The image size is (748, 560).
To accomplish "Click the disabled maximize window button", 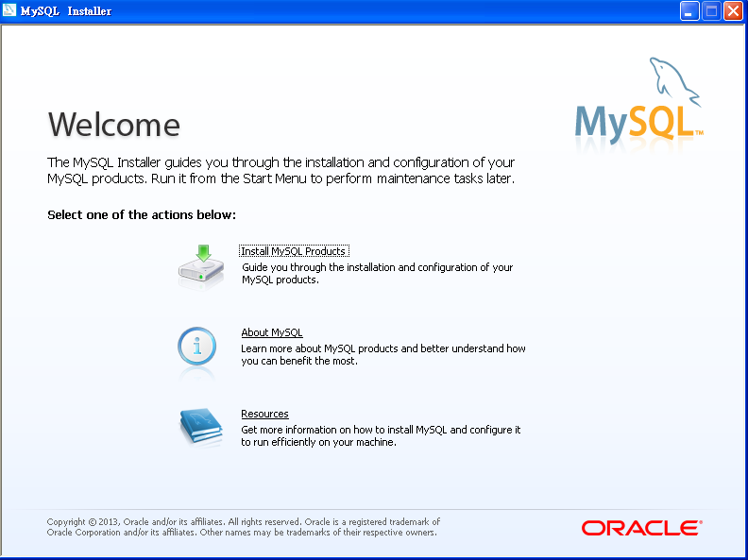I will coord(711,11).
